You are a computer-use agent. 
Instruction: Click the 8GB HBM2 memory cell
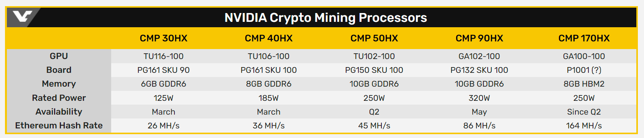click(584, 84)
